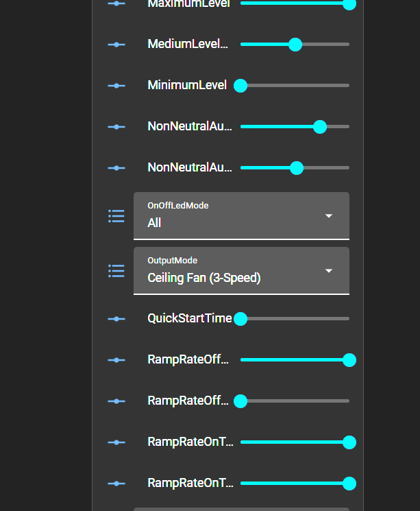Viewport: 420px width, 511px height.
Task: Click the MinimumLevel label text
Action: tap(187, 85)
